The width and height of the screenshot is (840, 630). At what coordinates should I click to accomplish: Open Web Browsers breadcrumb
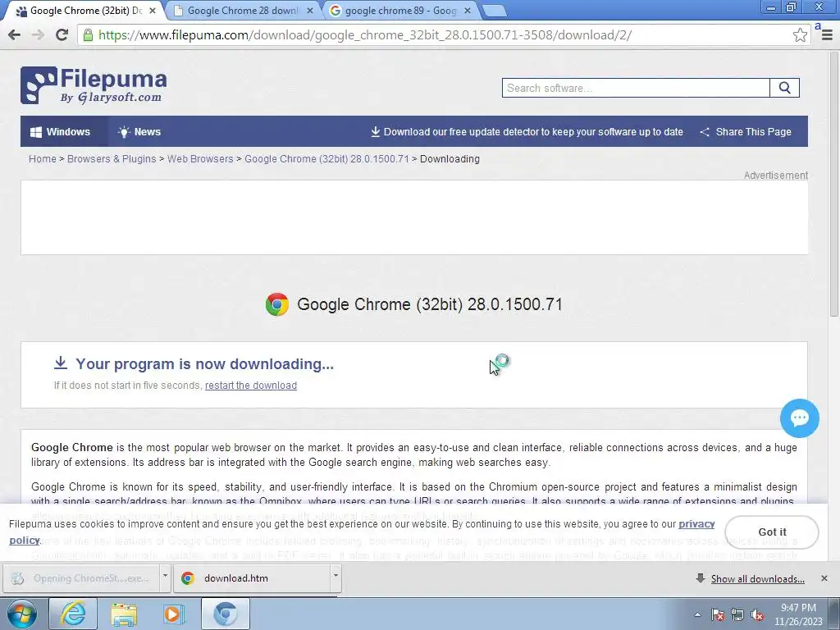coord(200,159)
